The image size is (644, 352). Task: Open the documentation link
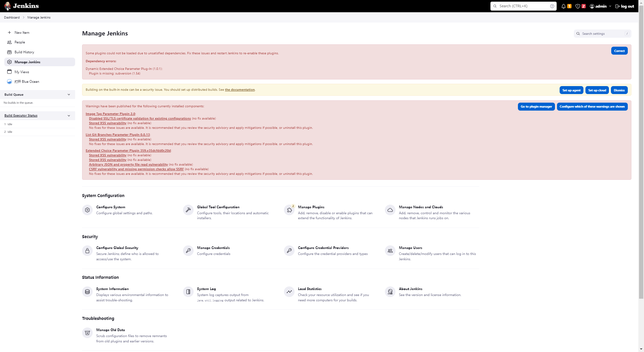240,90
